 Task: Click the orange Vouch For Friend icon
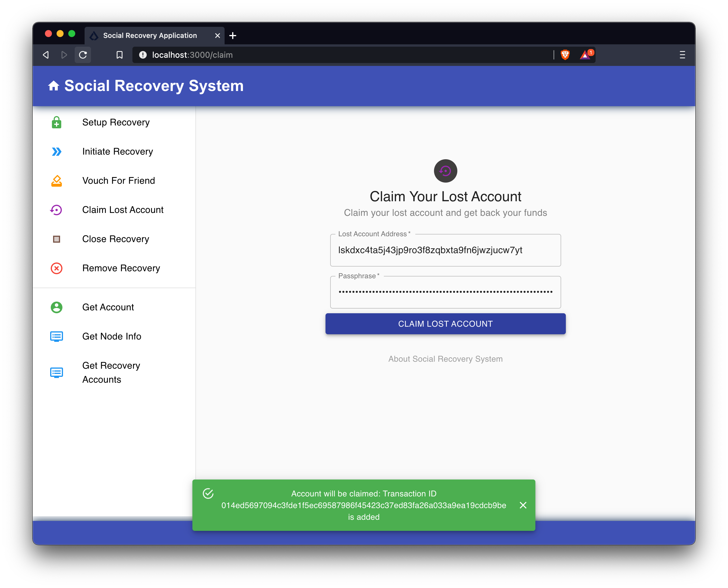tap(57, 181)
